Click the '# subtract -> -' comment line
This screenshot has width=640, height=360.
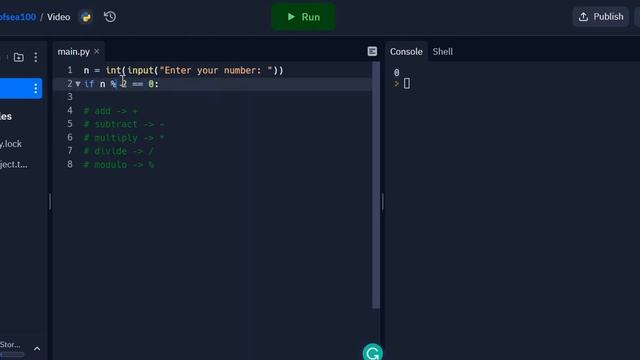[x=124, y=124]
